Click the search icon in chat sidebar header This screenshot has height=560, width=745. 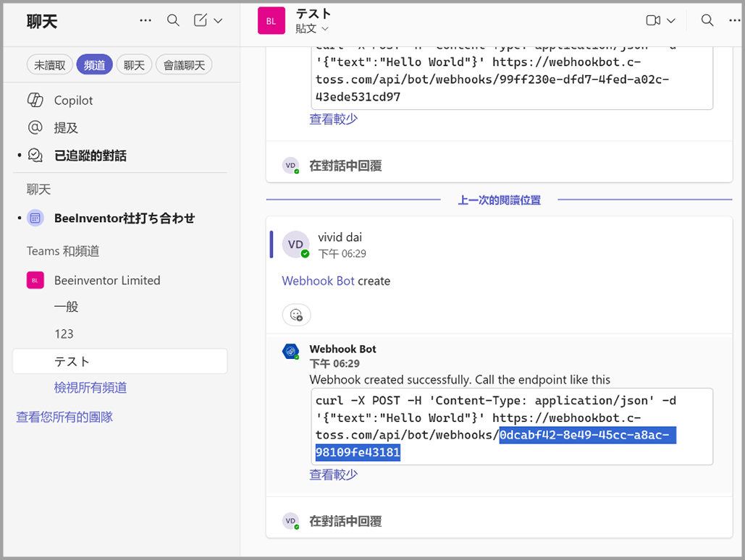pyautogui.click(x=173, y=20)
